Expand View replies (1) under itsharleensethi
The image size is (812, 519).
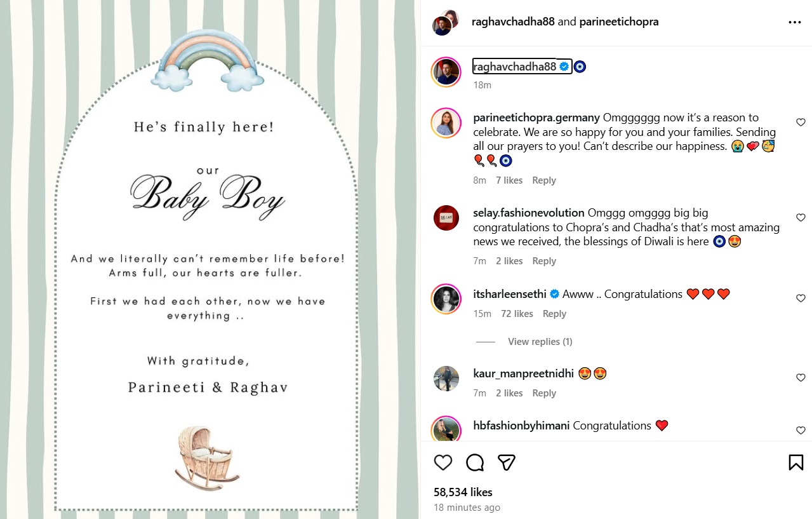point(540,342)
